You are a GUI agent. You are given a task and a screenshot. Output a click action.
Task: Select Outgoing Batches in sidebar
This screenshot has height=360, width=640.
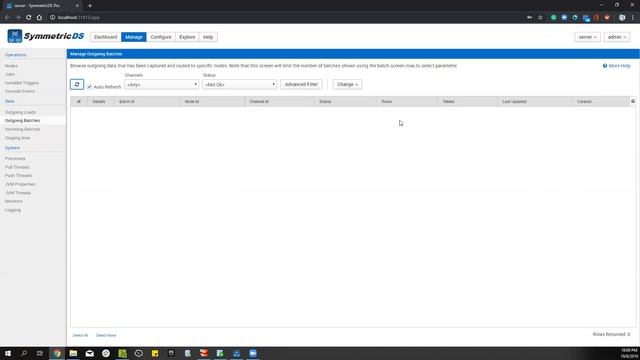click(x=22, y=121)
